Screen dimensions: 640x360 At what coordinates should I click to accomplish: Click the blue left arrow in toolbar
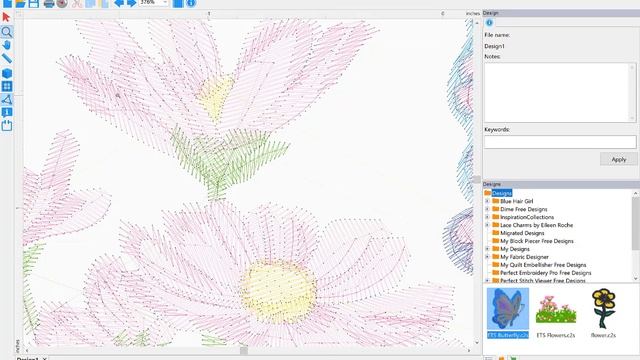point(118,3)
